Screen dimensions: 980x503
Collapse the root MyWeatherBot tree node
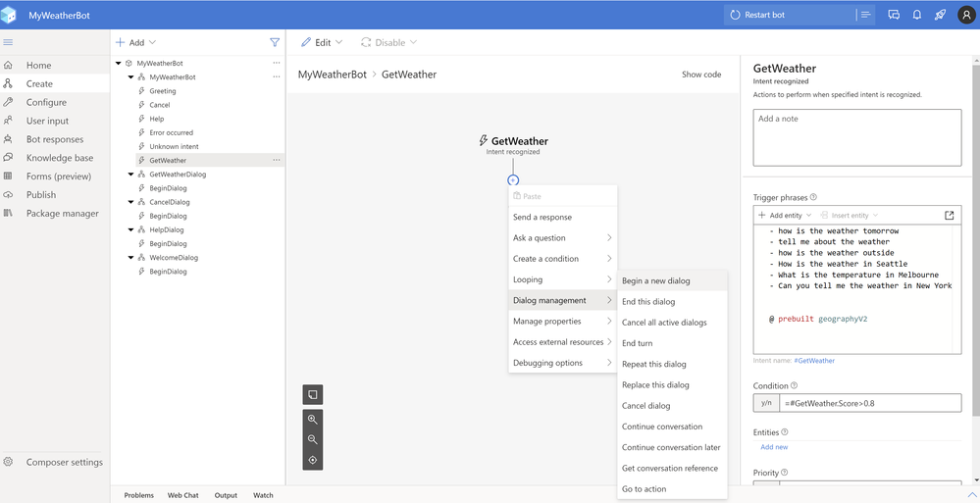118,63
